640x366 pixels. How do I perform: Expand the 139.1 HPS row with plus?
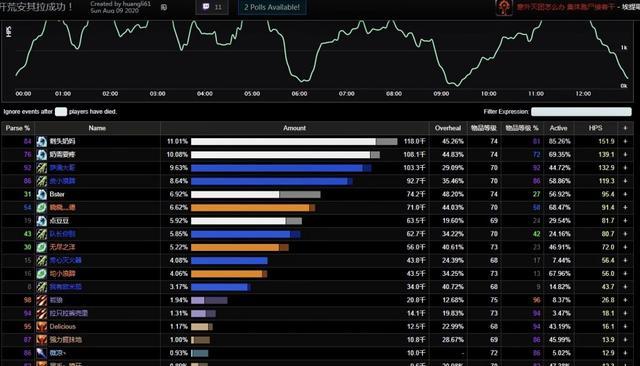tap(625, 155)
